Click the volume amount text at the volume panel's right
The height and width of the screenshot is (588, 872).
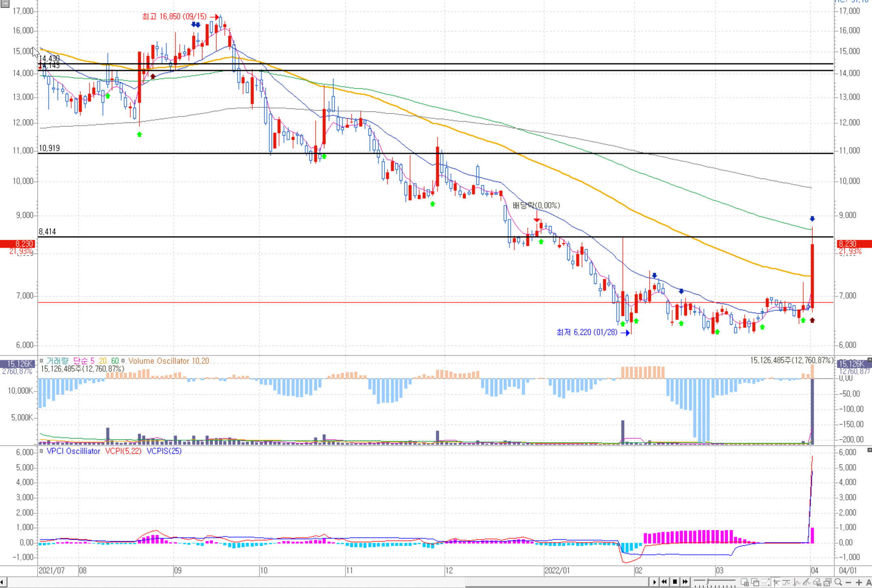(x=792, y=360)
